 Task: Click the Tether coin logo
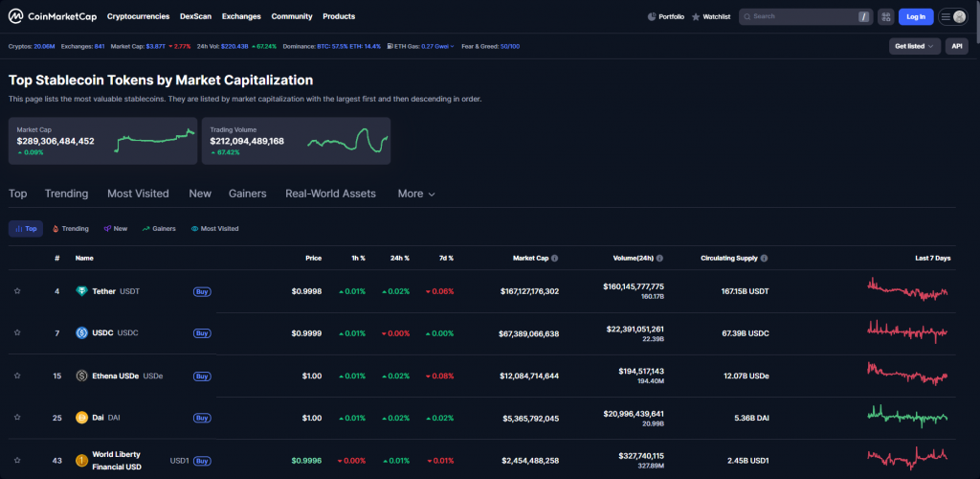tap(81, 291)
